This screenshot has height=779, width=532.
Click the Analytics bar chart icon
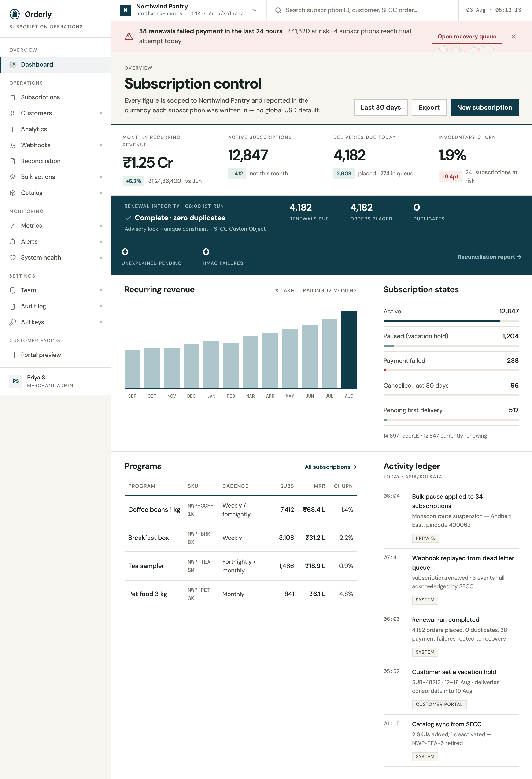point(13,129)
